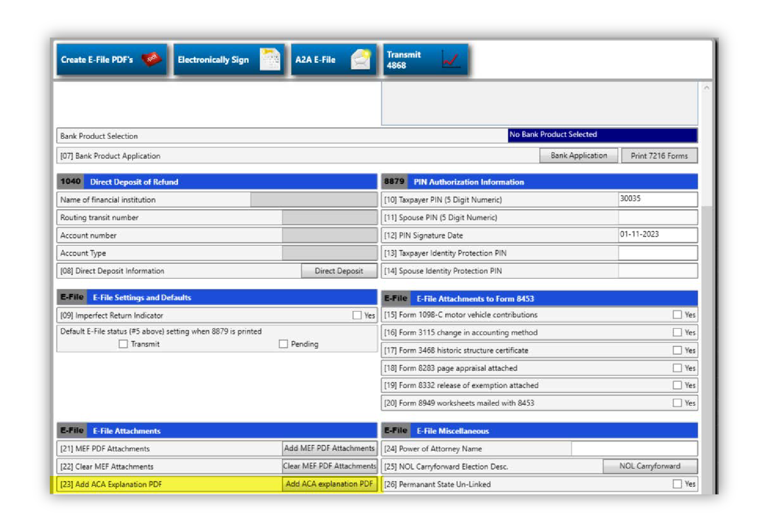
Task: Select the No Bank Product Selected field
Action: [602, 135]
